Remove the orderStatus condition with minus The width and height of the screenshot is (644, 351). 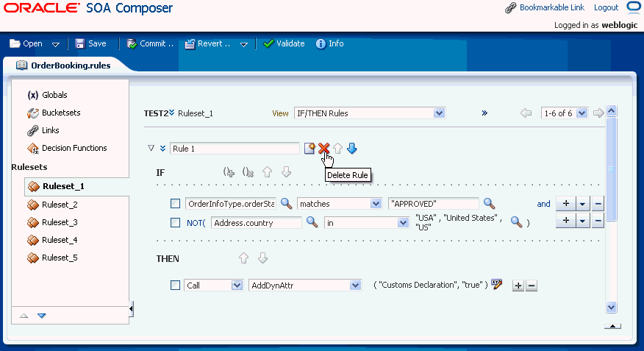point(598,203)
